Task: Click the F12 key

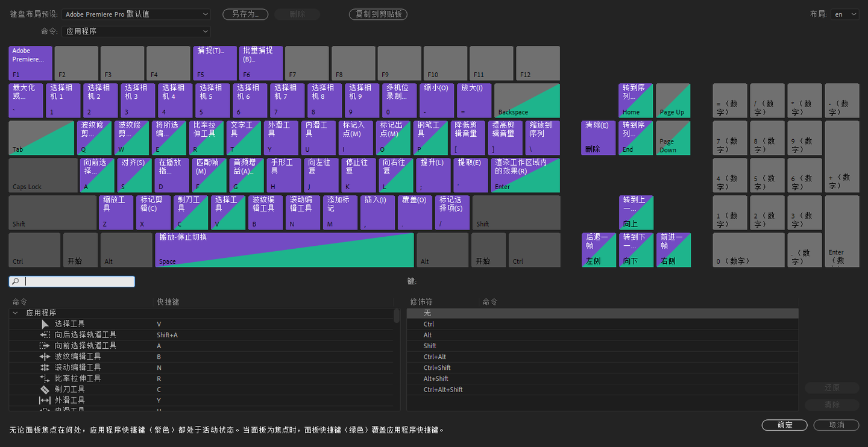Action: (x=538, y=63)
